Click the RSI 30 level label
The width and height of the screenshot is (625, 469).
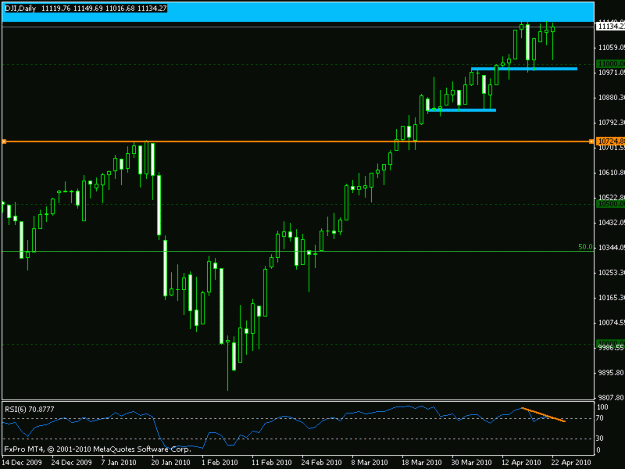click(x=599, y=438)
